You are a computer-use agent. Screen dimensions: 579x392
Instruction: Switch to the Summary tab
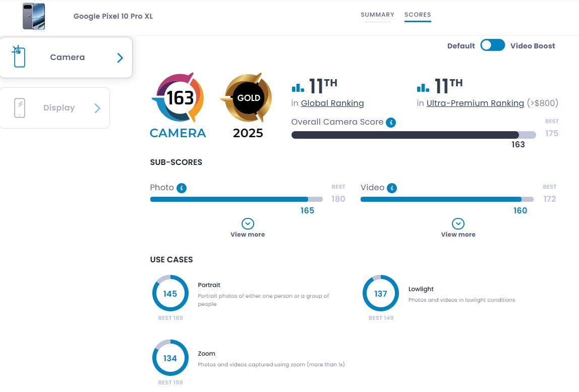click(x=377, y=15)
